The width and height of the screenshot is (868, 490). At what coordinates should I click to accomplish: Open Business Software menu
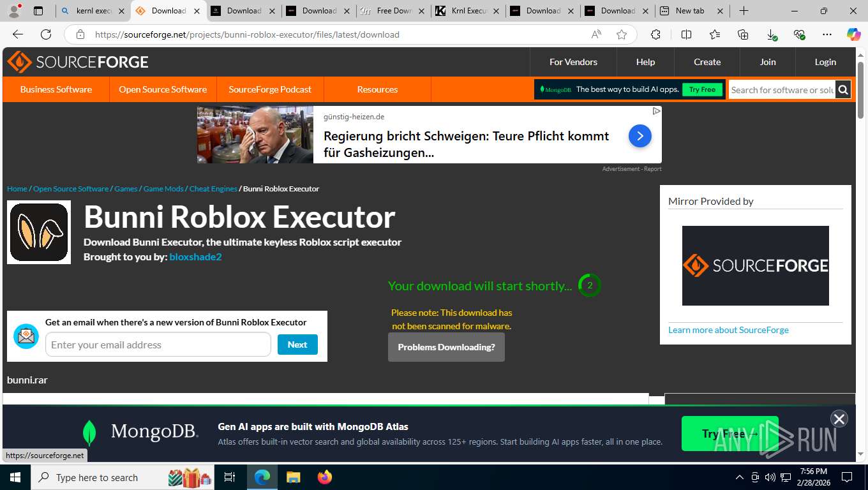[56, 89]
